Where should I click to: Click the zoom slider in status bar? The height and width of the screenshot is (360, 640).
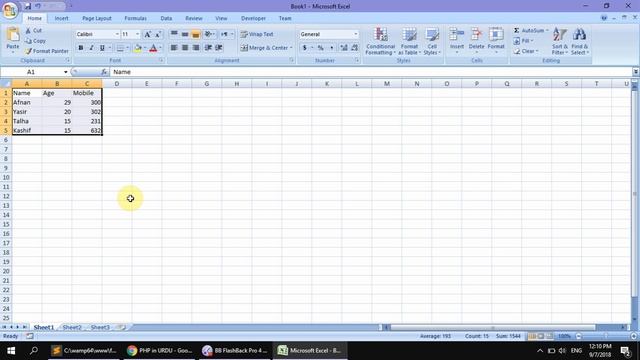[x=606, y=336]
